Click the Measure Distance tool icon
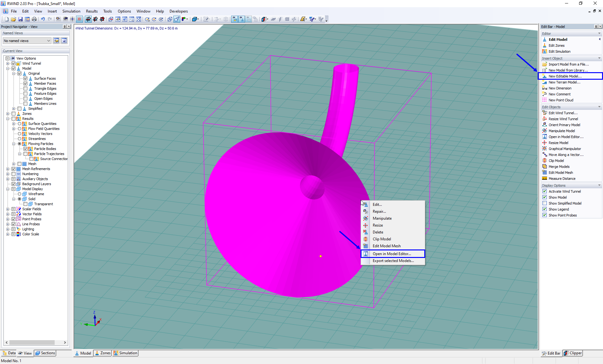603x364 pixels. [x=545, y=178]
